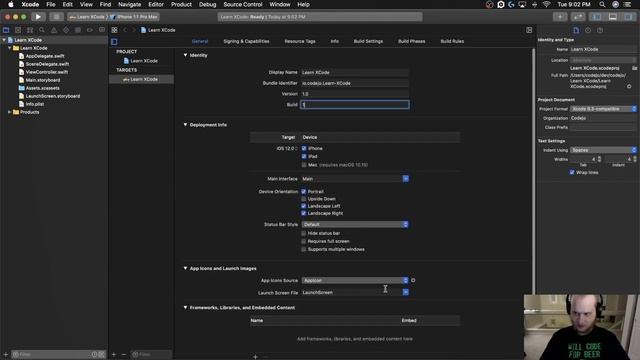The image size is (640, 360).
Task: Show the Quick Help inspector
Action: 600,30
